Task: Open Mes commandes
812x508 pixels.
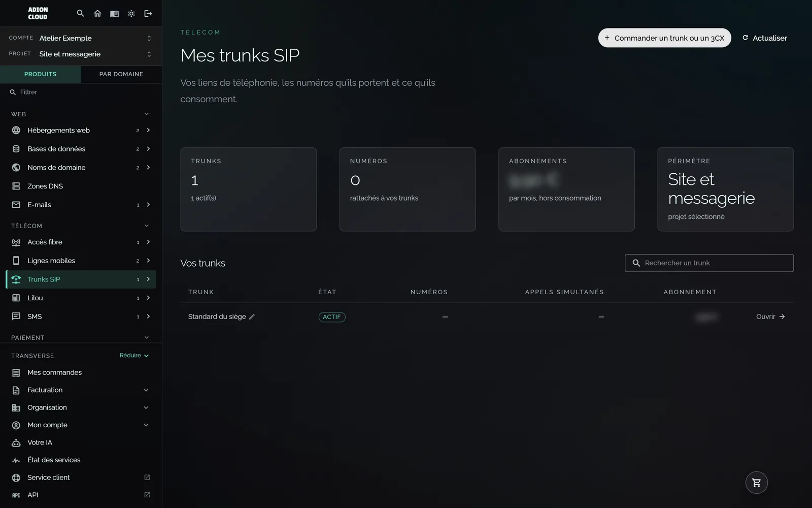Action: pos(81,372)
